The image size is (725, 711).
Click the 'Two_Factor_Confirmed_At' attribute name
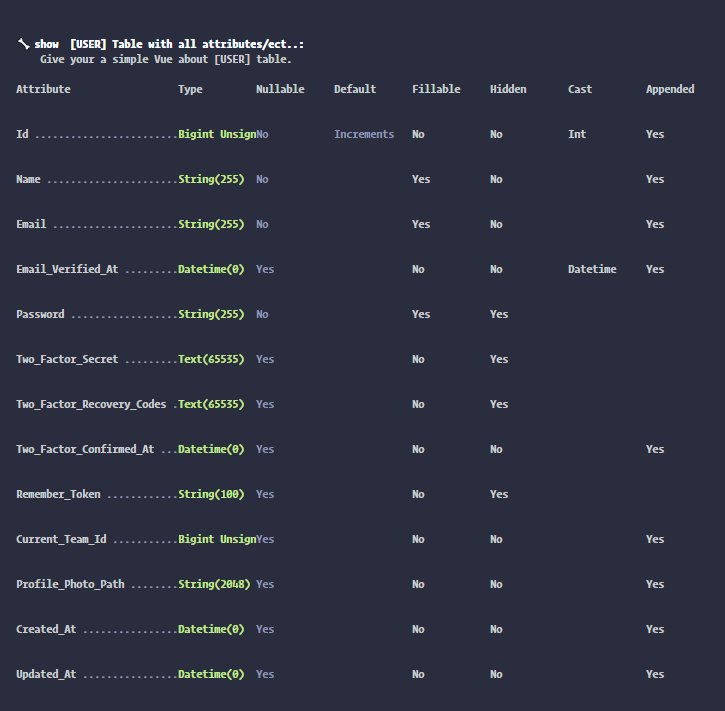coord(85,449)
